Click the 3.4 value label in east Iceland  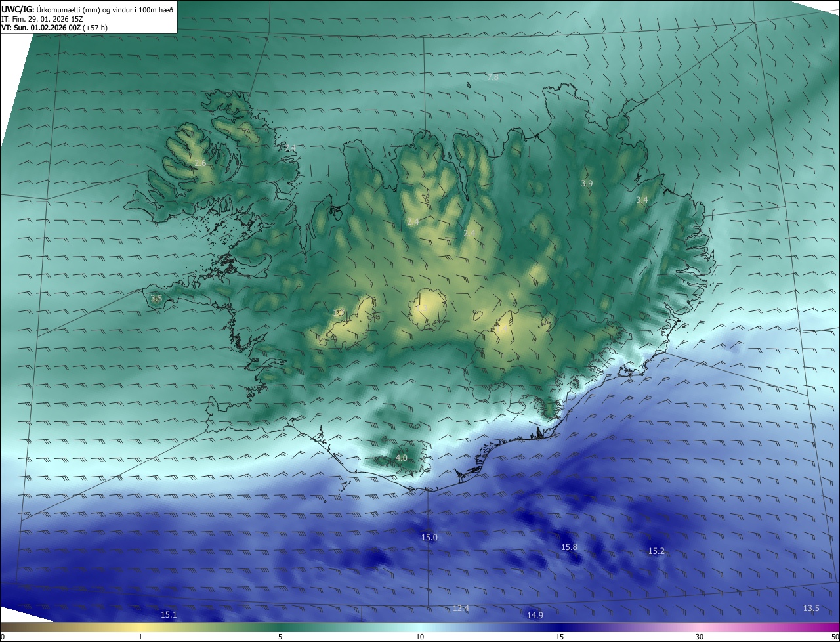[x=642, y=200]
